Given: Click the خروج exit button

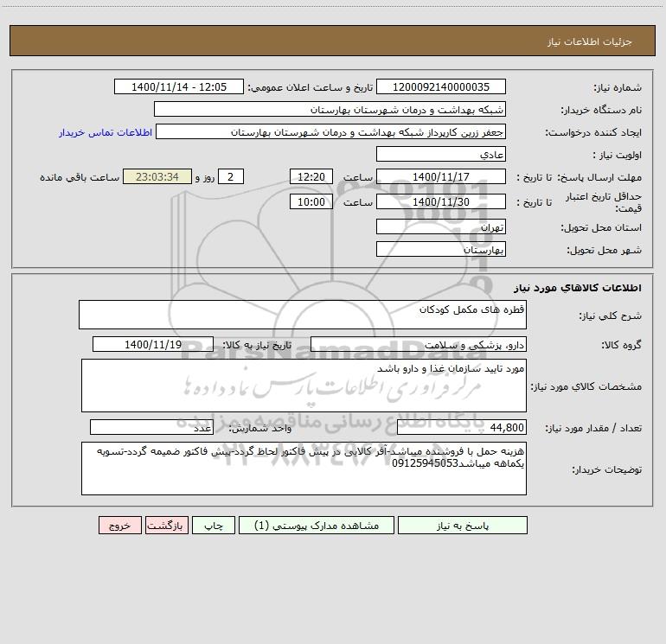Looking at the screenshot, I should 119,525.
